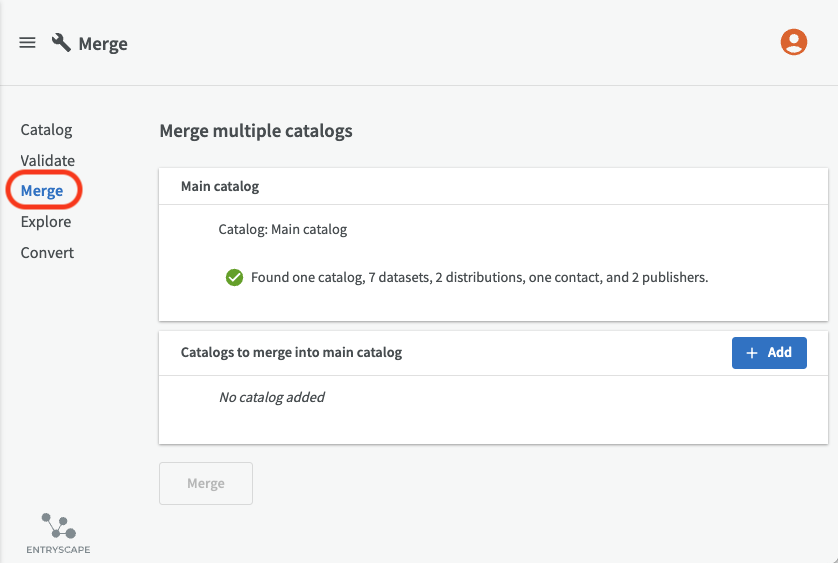Click the Catalog: Main catalog text
Viewport: 838px width, 563px height.
point(283,229)
